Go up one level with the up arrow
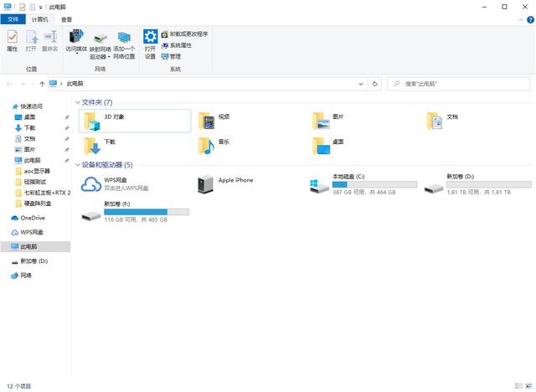The image size is (536, 392). pos(42,84)
